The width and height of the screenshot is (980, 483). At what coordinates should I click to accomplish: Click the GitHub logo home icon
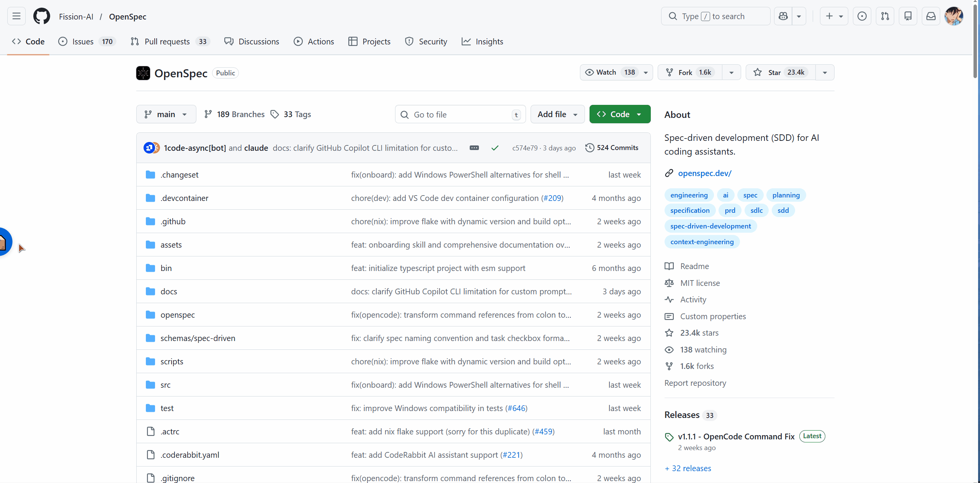[41, 16]
